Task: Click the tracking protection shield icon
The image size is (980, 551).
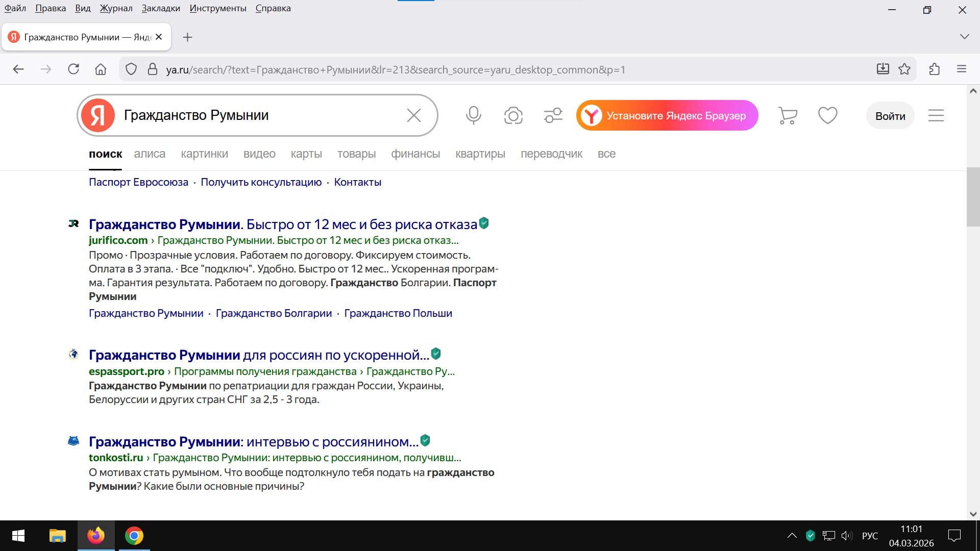Action: click(x=131, y=69)
